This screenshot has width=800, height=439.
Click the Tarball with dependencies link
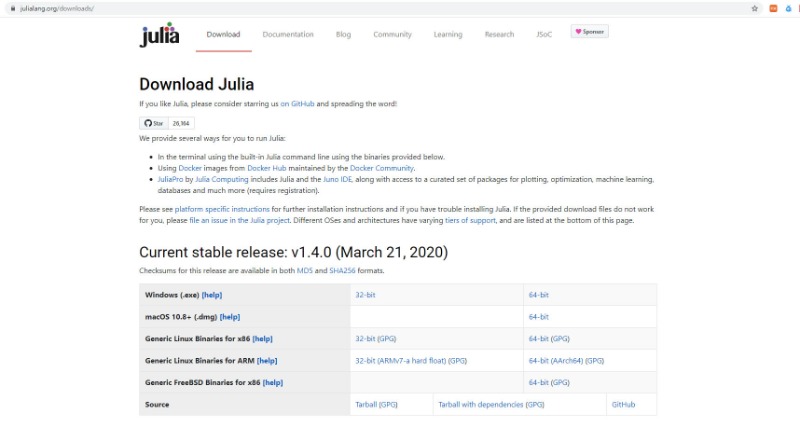point(481,404)
